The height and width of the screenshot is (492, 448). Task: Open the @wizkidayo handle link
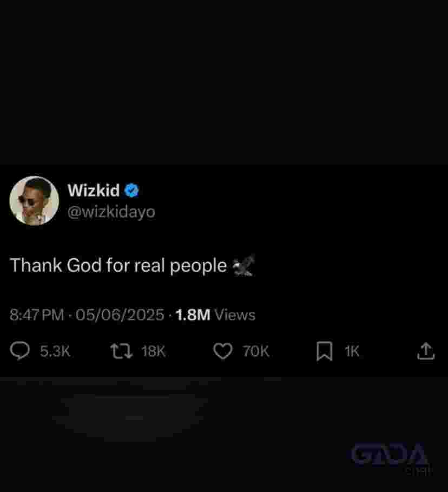coord(111,212)
